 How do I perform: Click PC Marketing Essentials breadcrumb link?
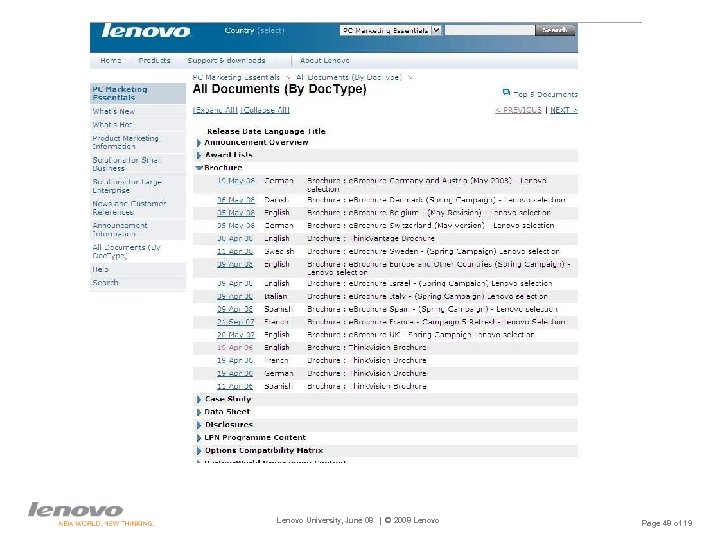click(236, 77)
